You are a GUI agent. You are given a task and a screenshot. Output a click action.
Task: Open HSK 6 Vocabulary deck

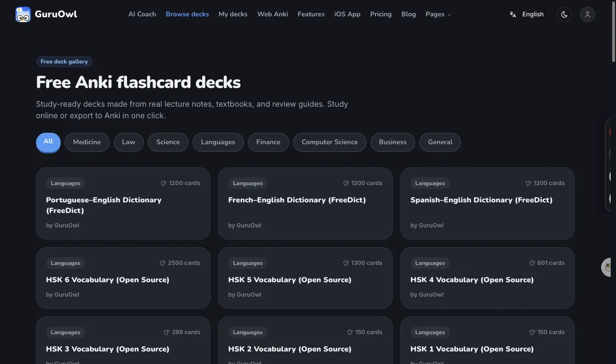coord(123,278)
